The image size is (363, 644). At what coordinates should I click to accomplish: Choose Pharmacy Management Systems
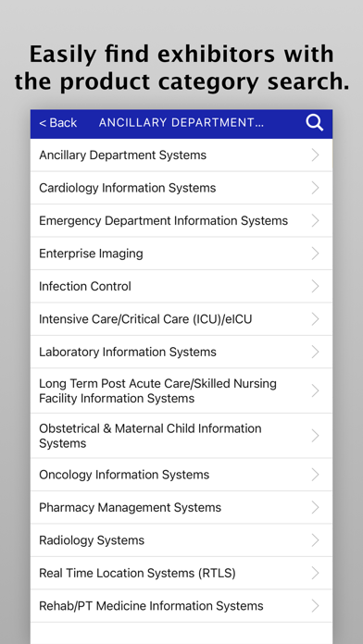point(181,508)
